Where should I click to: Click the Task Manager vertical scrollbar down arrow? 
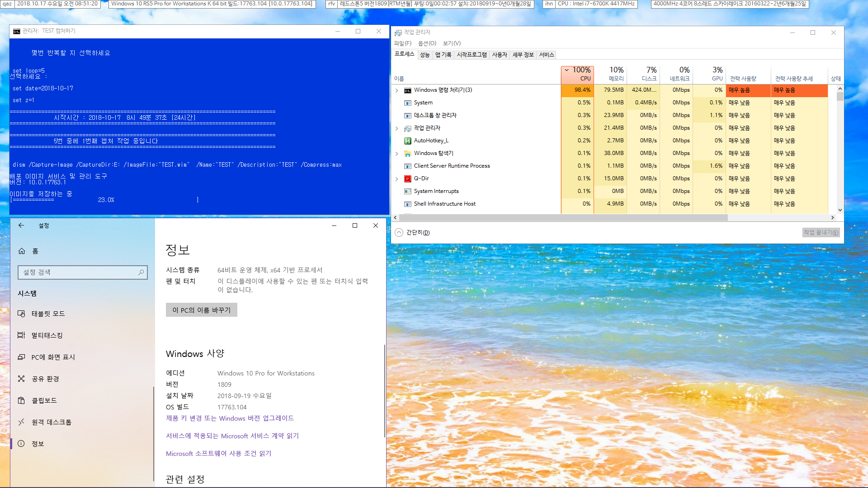tap(840, 210)
